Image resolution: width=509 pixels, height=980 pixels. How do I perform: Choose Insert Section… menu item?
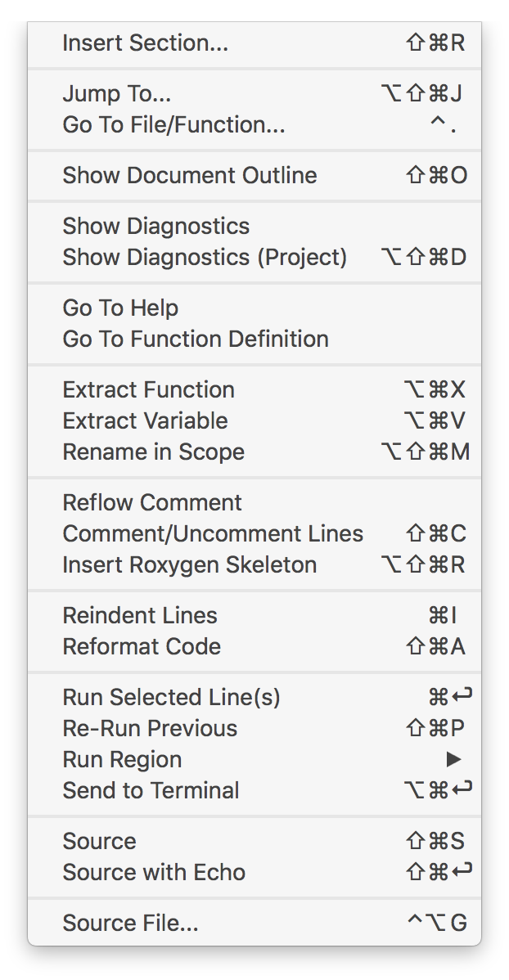coord(254,43)
